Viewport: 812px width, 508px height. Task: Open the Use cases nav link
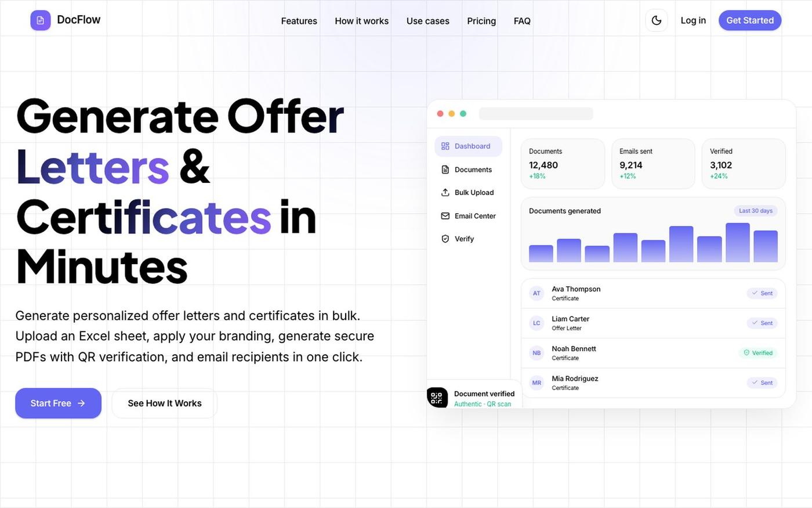click(x=428, y=21)
